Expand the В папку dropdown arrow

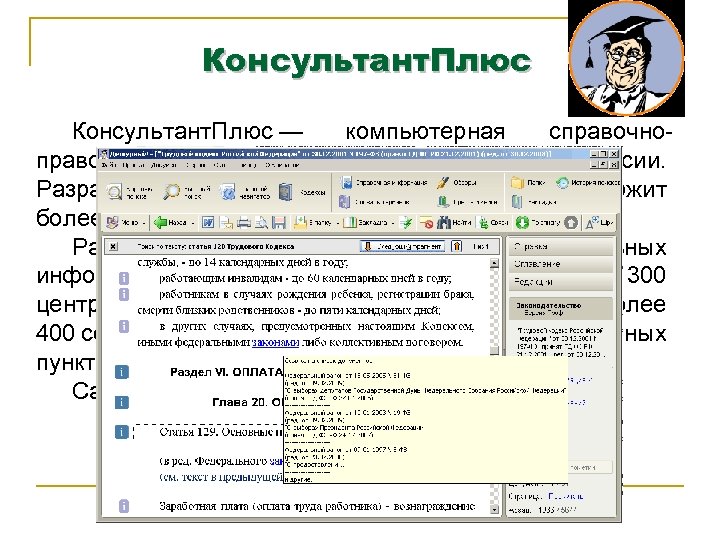pos(338,223)
